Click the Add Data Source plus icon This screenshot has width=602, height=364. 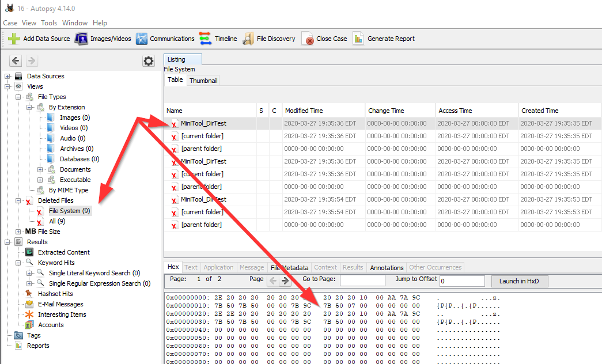[14, 39]
